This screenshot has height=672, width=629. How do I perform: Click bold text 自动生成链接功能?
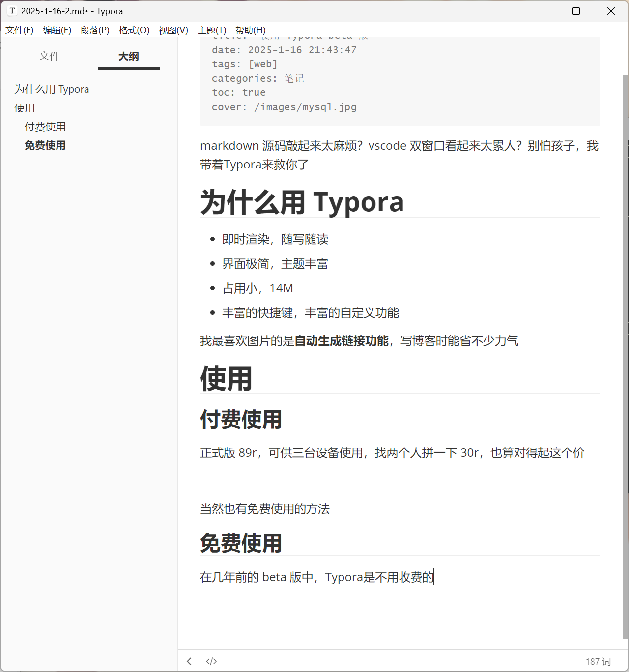click(342, 341)
